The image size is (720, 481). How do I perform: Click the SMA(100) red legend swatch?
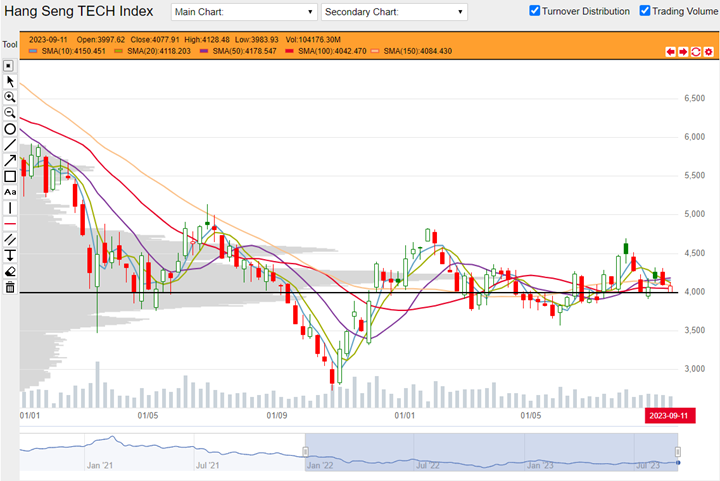289,51
